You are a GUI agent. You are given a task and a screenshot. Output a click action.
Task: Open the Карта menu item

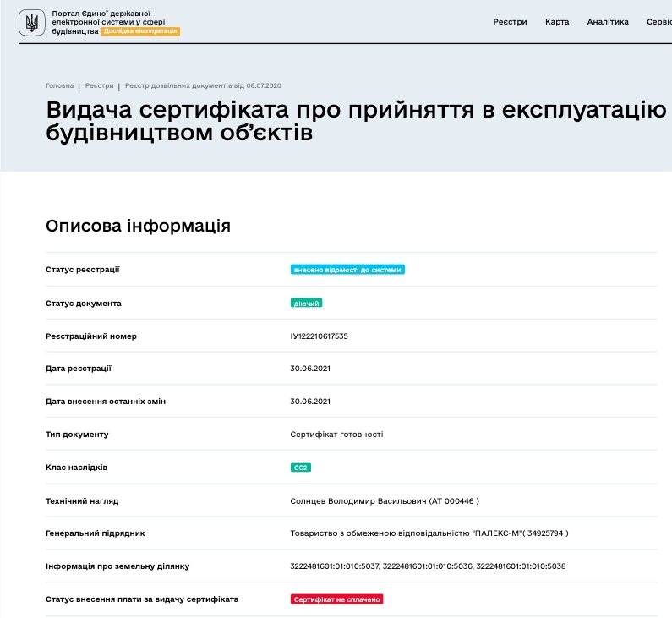pos(557,22)
